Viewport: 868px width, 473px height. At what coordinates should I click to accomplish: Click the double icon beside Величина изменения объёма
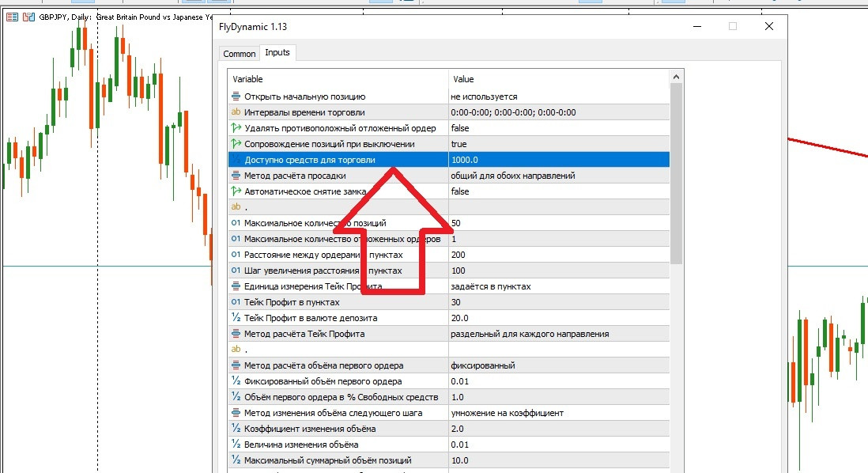(x=236, y=445)
